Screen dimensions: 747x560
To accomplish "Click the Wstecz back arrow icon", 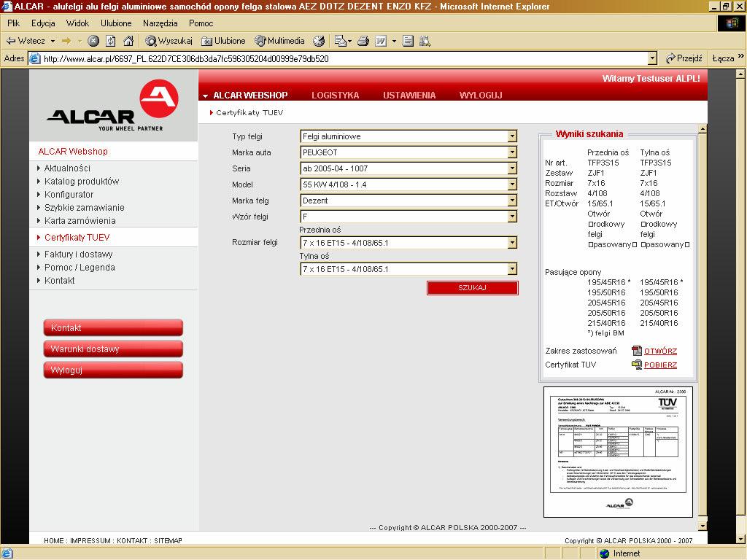I will click(11, 41).
